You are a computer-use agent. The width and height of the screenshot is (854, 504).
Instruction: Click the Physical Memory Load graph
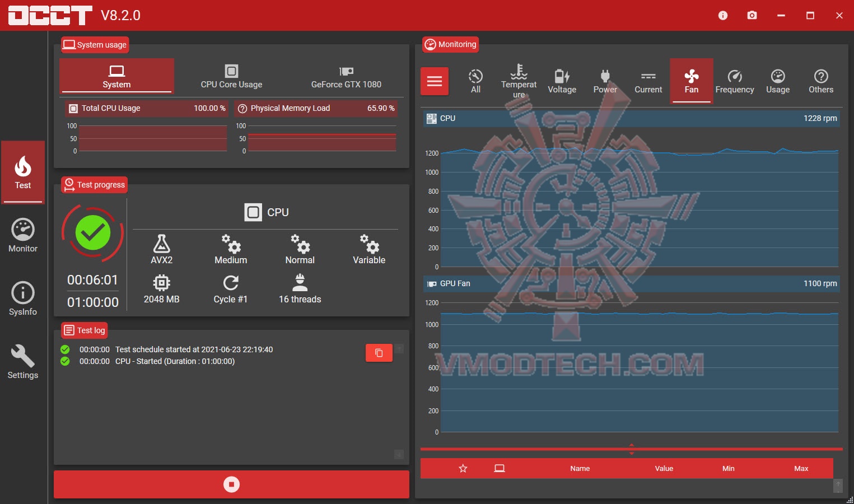(x=322, y=138)
